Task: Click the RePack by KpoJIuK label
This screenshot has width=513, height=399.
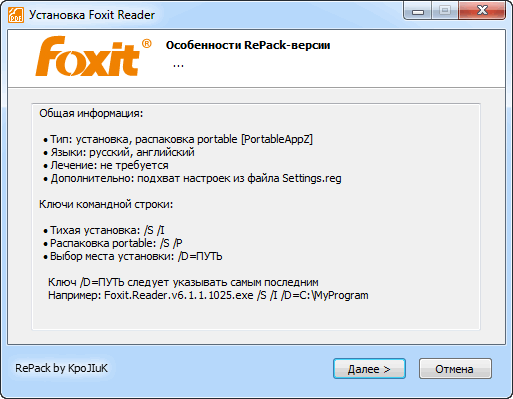Action: (x=62, y=368)
